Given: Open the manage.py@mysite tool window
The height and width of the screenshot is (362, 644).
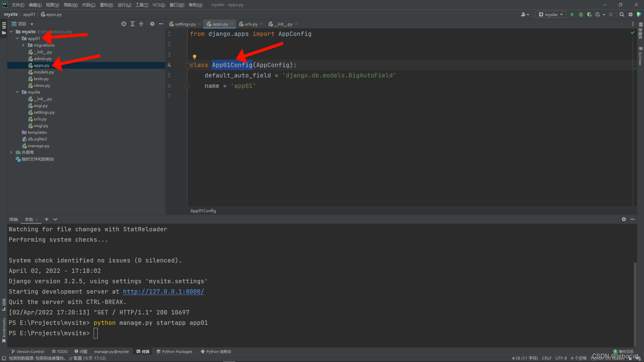Looking at the screenshot, I should 111,352.
